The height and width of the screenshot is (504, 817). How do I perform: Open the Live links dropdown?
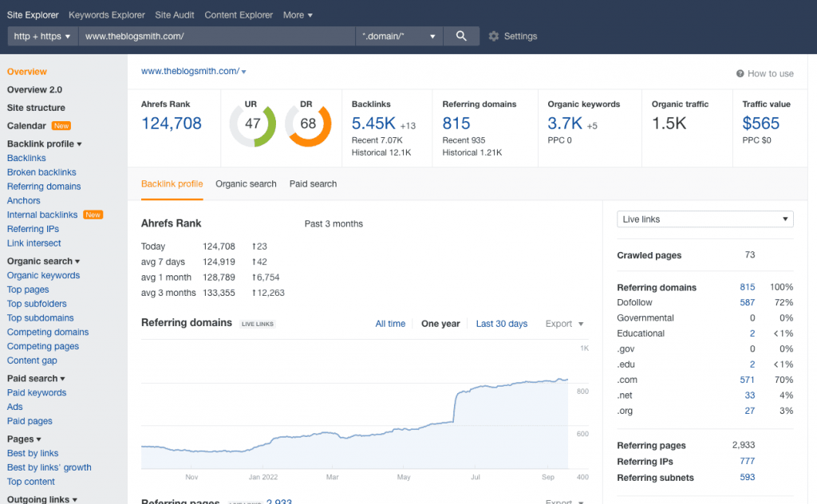[705, 219]
